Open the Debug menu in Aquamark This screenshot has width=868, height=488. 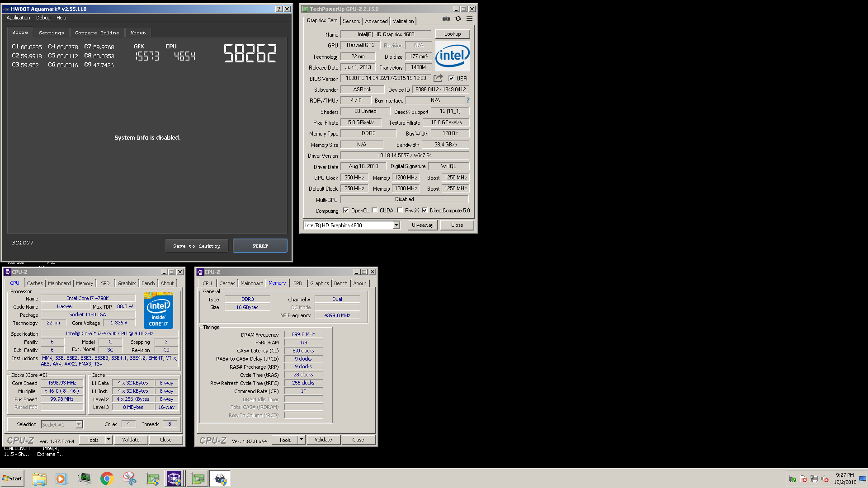43,18
